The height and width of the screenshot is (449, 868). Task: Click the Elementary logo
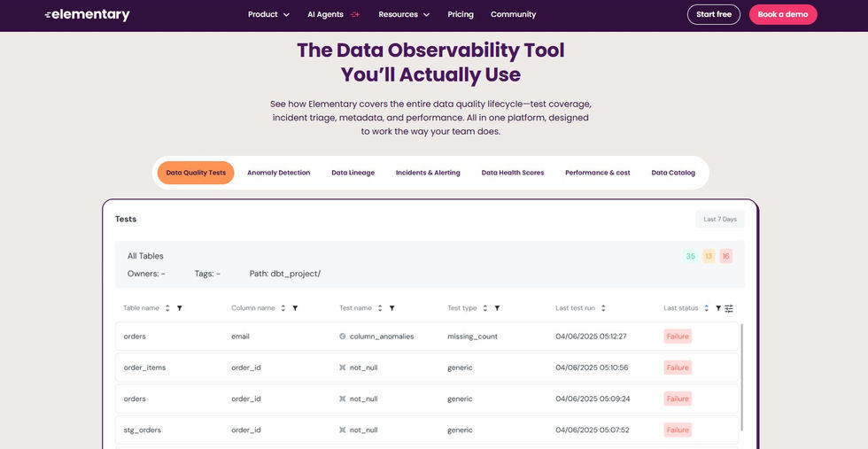(x=87, y=15)
